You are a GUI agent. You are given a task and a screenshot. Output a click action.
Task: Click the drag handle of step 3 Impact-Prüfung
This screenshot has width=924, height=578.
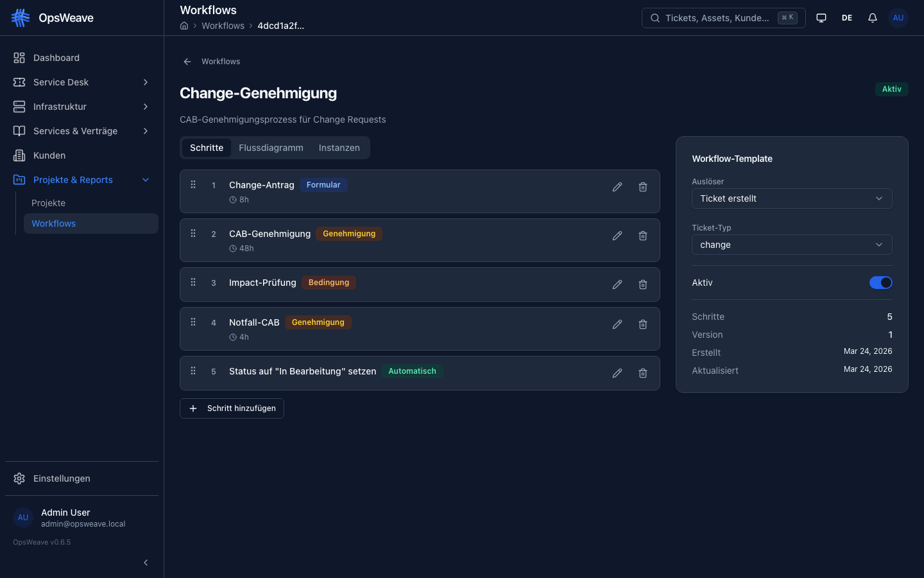click(x=193, y=283)
